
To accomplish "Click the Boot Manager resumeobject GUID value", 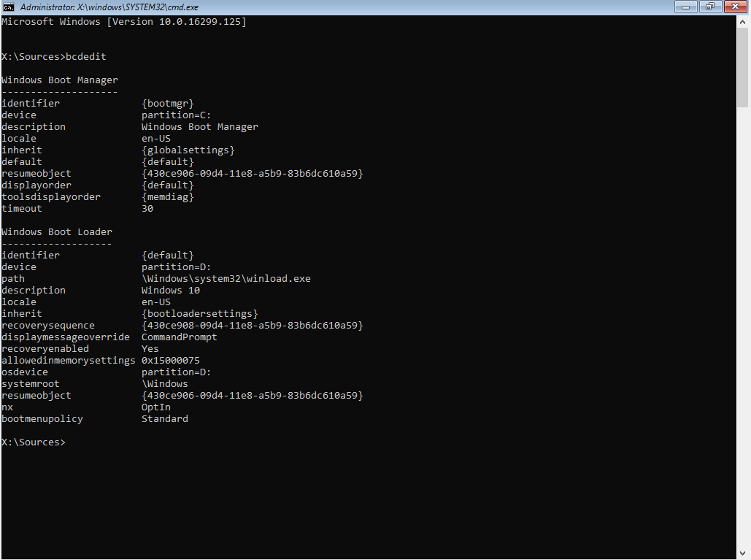I will coord(253,174).
